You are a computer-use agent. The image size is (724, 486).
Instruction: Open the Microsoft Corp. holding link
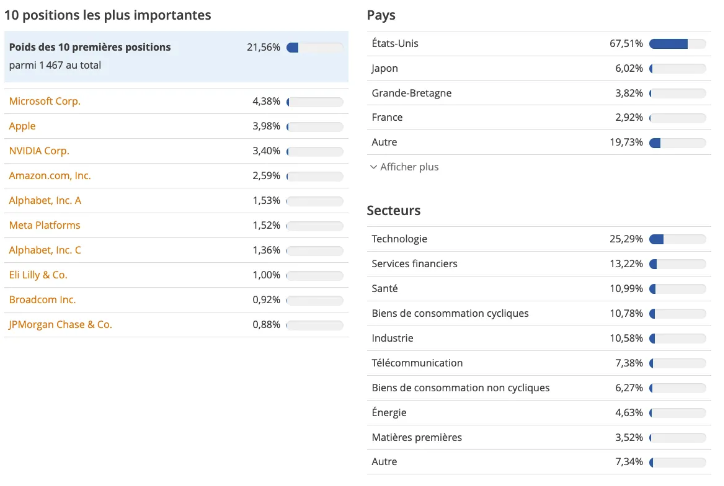pos(45,101)
